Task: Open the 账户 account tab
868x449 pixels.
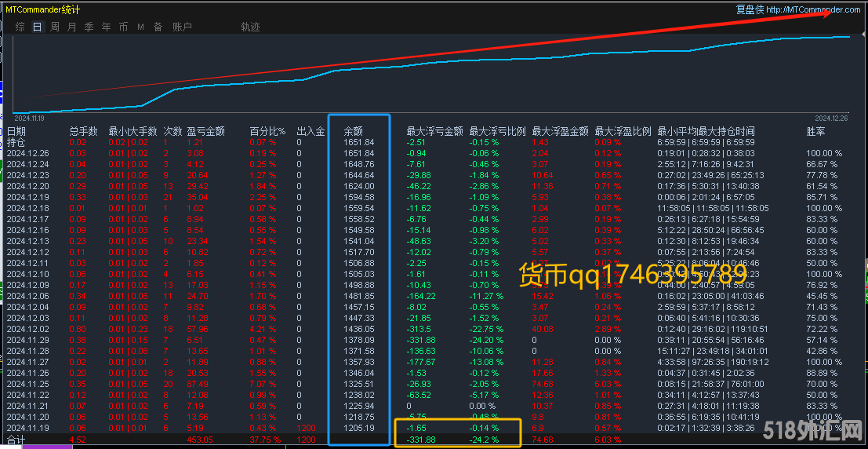Action: (182, 27)
